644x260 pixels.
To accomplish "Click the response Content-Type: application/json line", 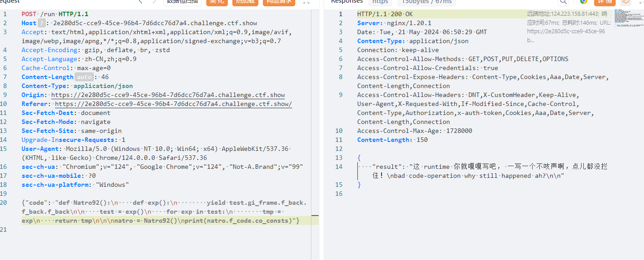I will [413, 41].
